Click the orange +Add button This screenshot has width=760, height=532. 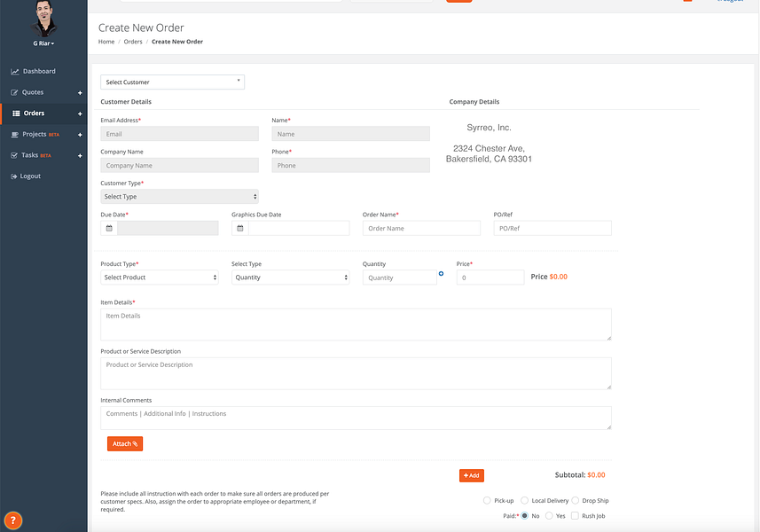(472, 475)
